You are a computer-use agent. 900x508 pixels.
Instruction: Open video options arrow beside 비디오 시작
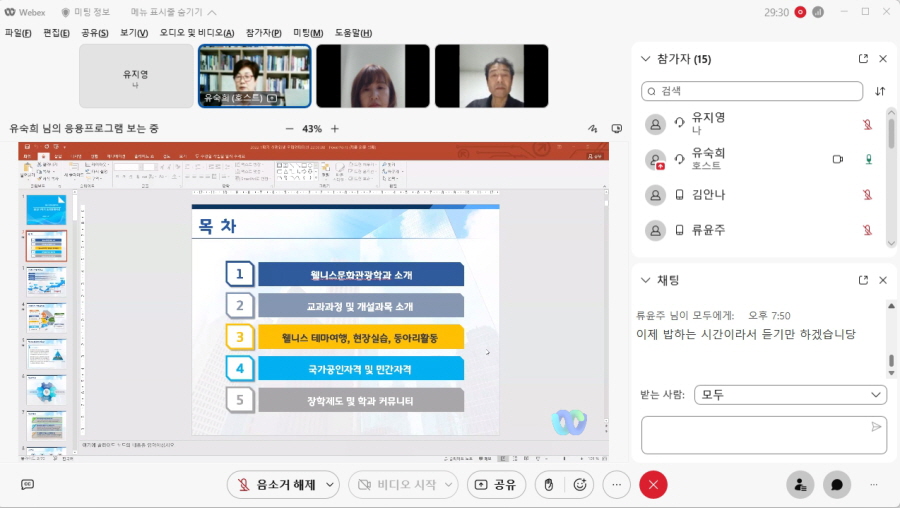[449, 485]
